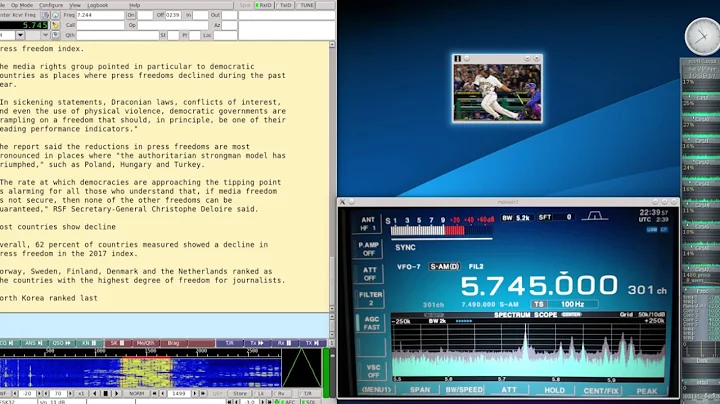Toggle the TUNE button
The height and width of the screenshot is (404, 720).
pyautogui.click(x=305, y=5)
